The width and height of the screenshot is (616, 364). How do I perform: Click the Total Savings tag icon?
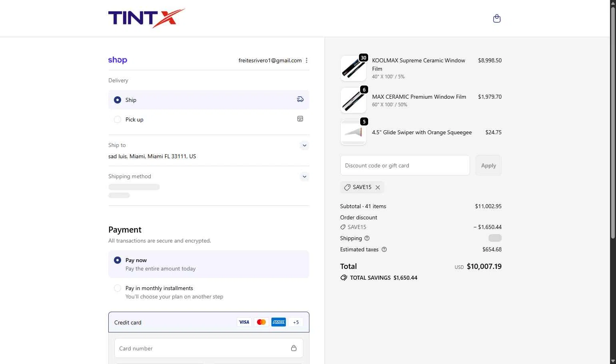click(344, 278)
